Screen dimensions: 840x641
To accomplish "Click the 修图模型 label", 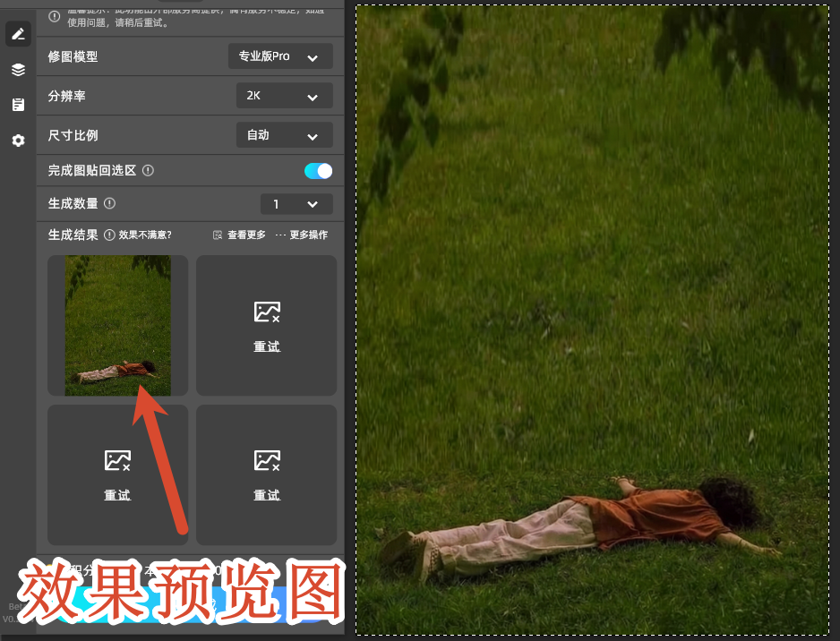I will click(73, 56).
